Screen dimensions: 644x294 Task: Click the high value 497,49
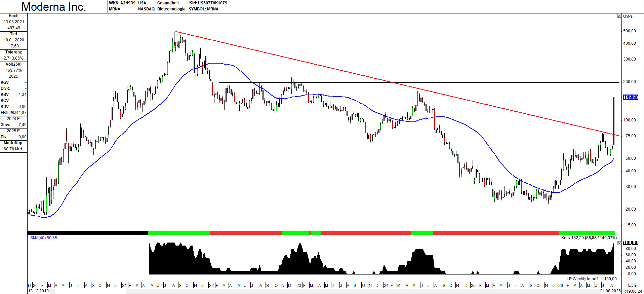[14, 28]
